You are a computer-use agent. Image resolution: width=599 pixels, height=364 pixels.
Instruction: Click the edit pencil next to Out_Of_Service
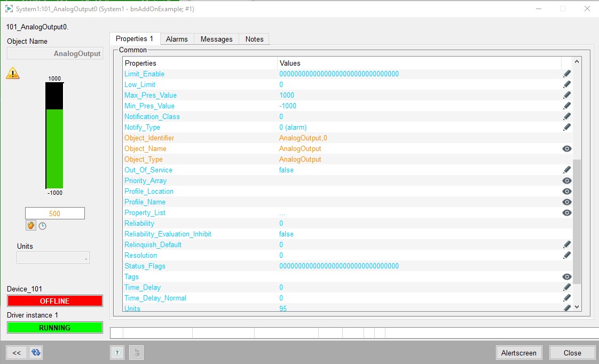click(567, 170)
